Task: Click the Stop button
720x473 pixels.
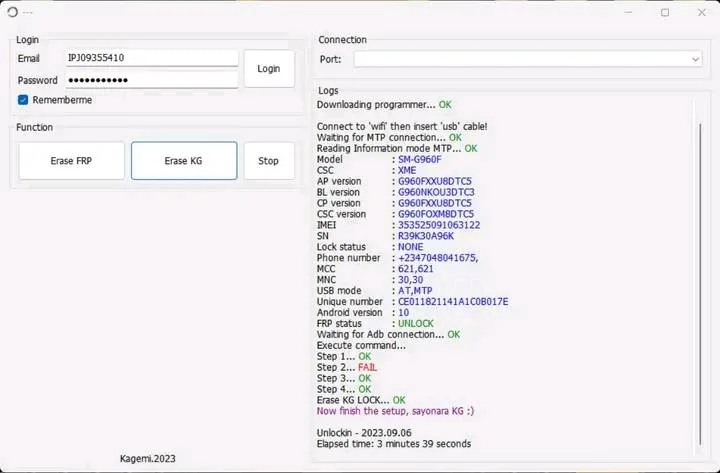Action: tap(269, 161)
